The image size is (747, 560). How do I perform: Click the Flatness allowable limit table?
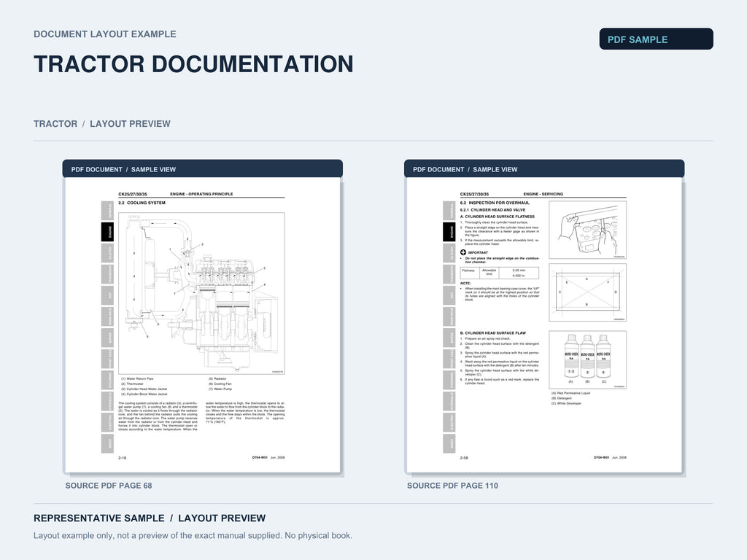[499, 273]
